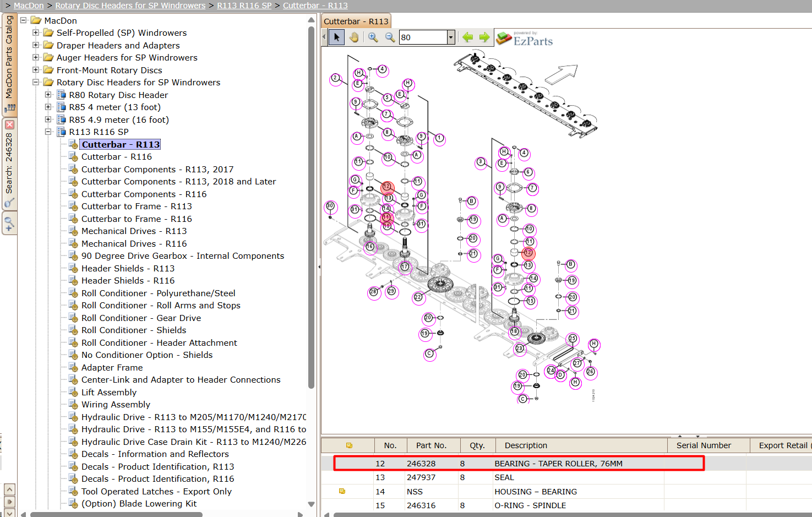The height and width of the screenshot is (517, 812).
Task: Select the arrow pointer tool
Action: coord(336,37)
